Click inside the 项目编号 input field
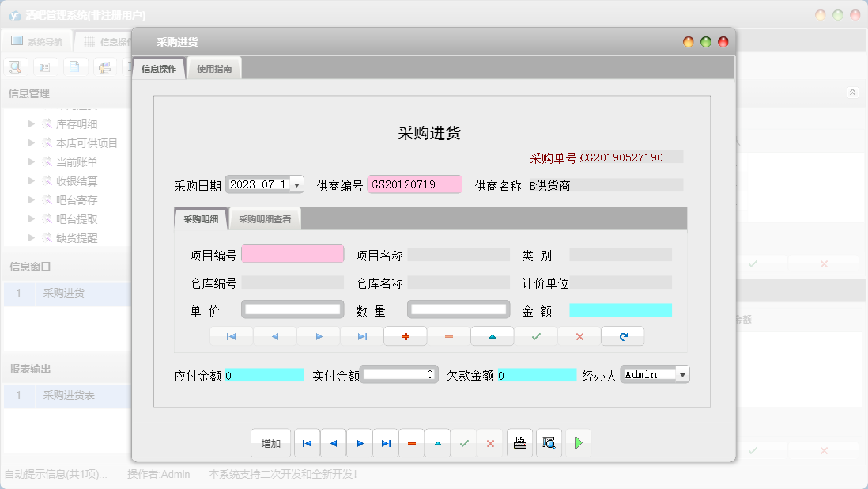This screenshot has width=868, height=489. coord(292,253)
